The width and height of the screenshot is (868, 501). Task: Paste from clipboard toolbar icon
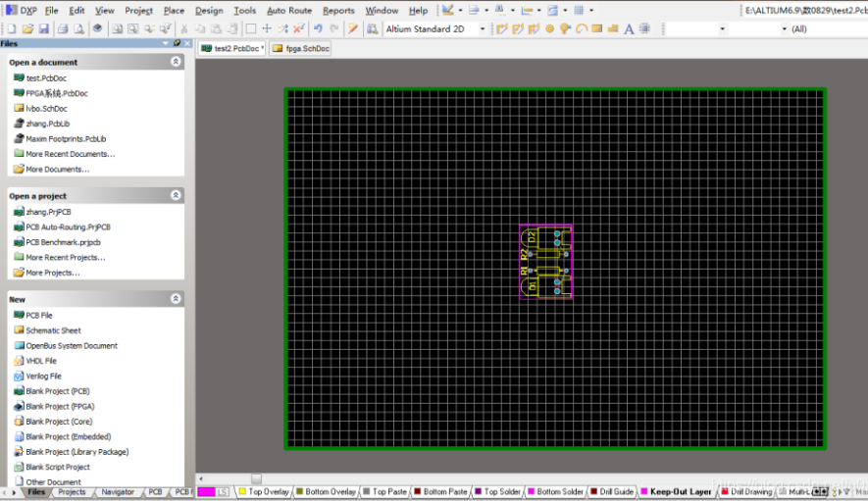[x=216, y=28]
